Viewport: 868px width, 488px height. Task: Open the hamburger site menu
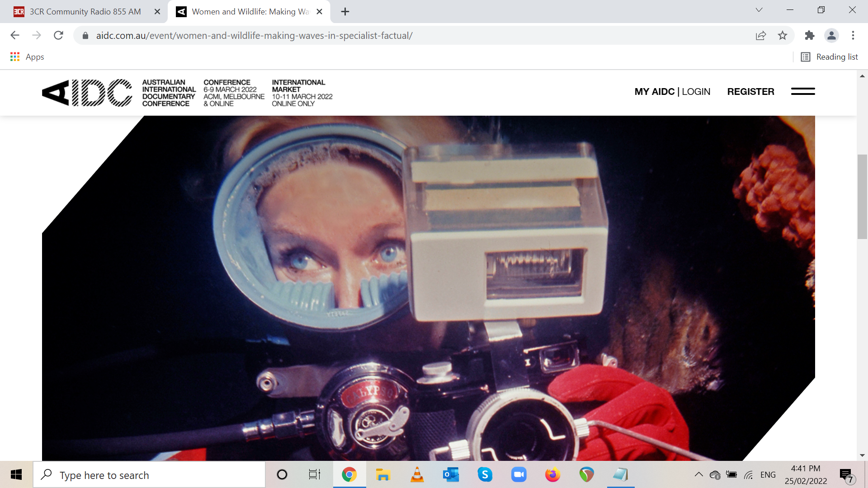click(803, 91)
